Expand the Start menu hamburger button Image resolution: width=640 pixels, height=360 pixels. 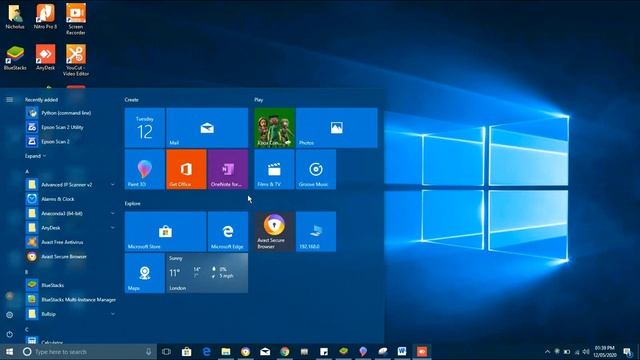[x=9, y=100]
